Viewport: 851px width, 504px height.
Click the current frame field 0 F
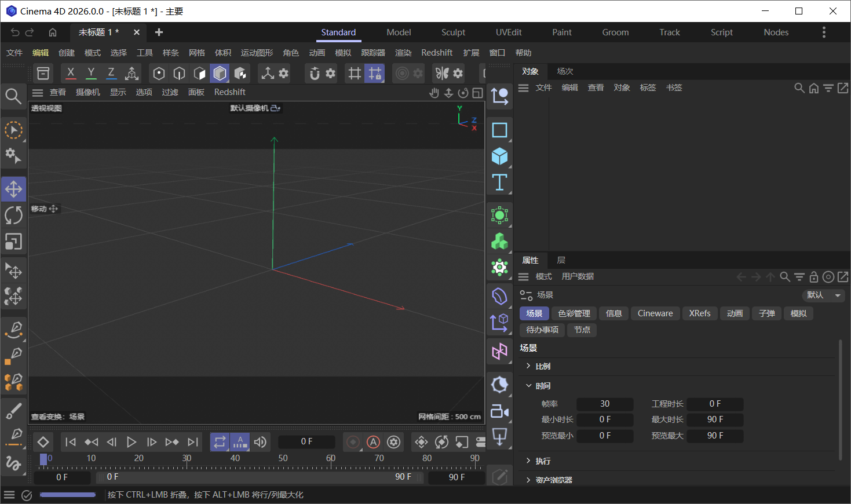tap(306, 441)
